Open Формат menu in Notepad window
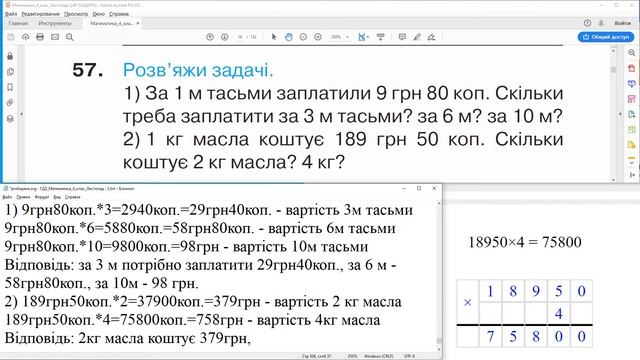640x360 pixels. point(42,197)
